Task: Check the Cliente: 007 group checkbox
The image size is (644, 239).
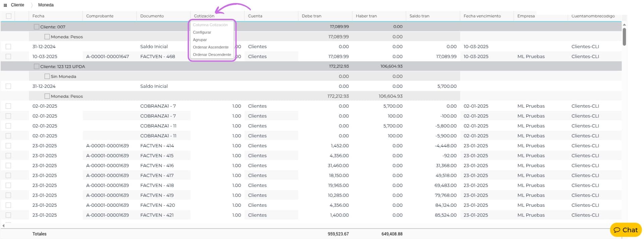Action: [x=37, y=27]
